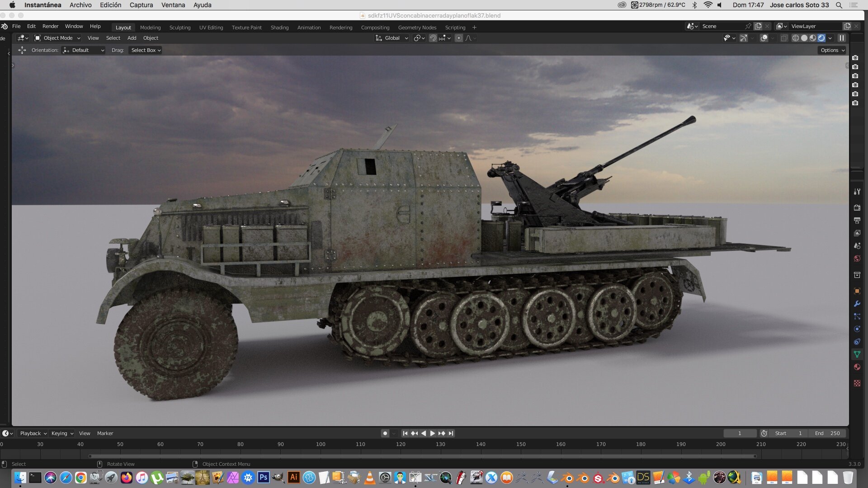Click the current frame field

pyautogui.click(x=740, y=433)
